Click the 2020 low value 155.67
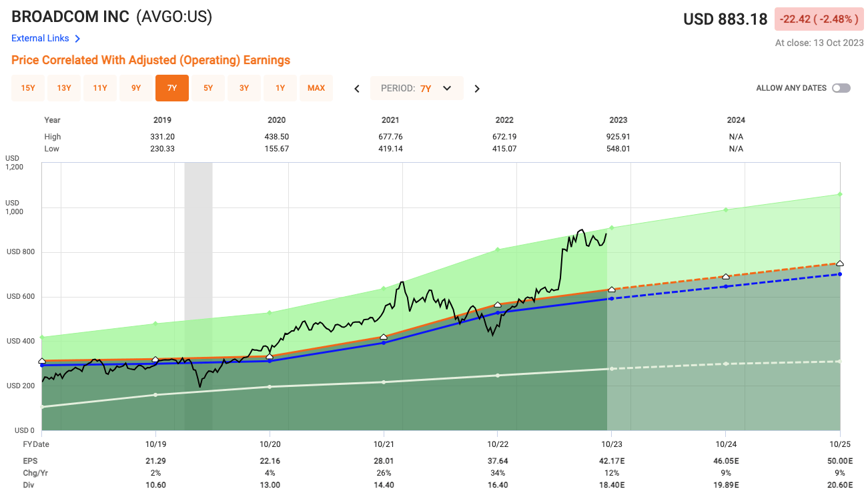 click(276, 149)
